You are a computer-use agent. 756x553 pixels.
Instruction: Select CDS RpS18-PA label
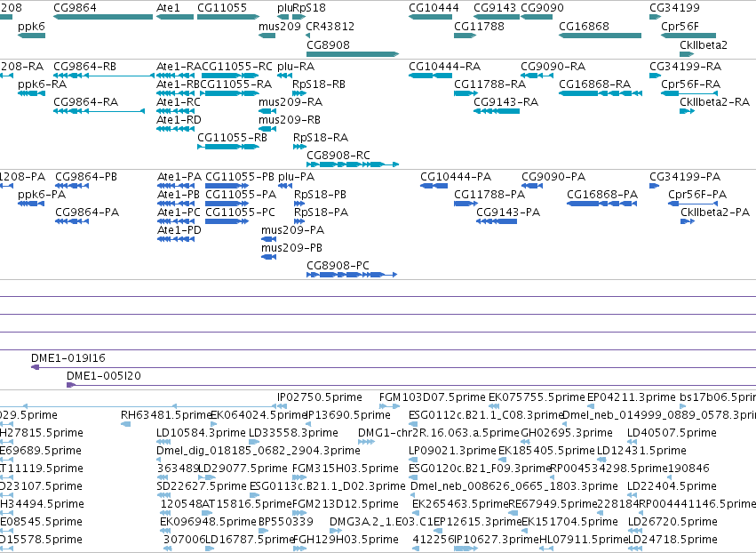[x=321, y=212]
